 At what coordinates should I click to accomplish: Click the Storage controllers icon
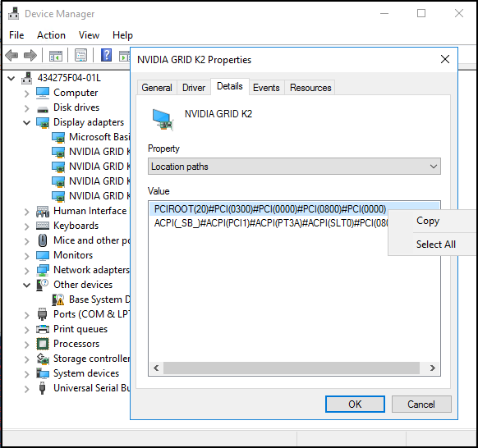43,359
